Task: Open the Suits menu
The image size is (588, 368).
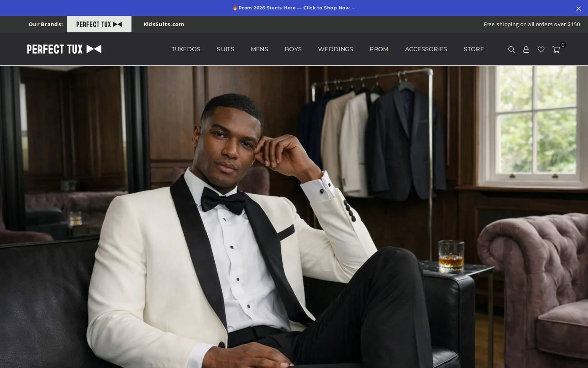Action: click(225, 49)
